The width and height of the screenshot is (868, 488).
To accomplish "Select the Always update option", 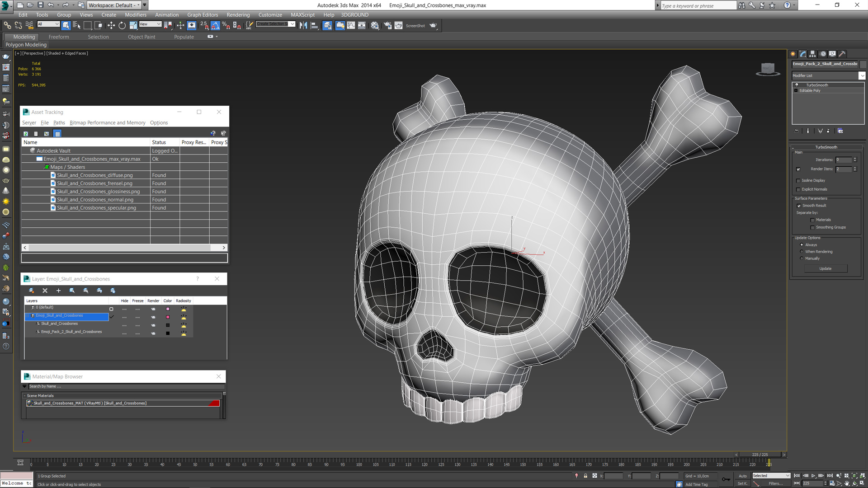I will point(802,244).
